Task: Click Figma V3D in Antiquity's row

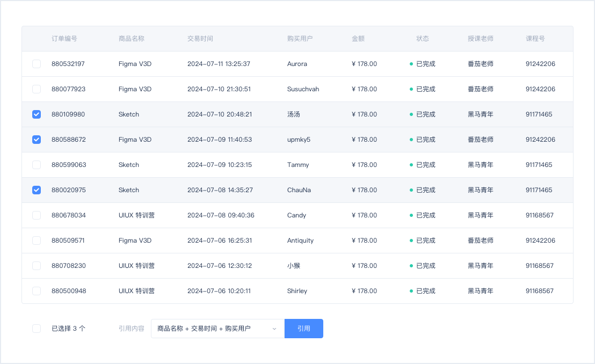Action: point(135,241)
